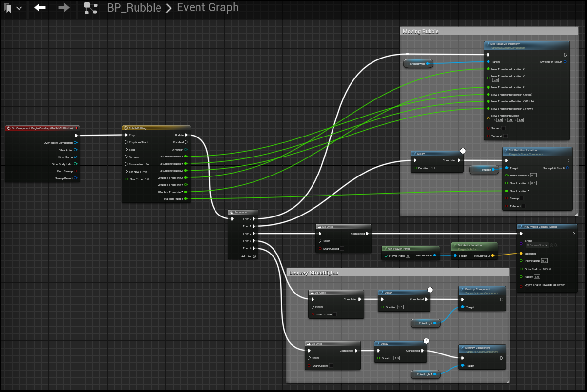Viewport: 587px width, 392px height.
Task: Click the Add pin plus icon on Sequence
Action: 254,256
